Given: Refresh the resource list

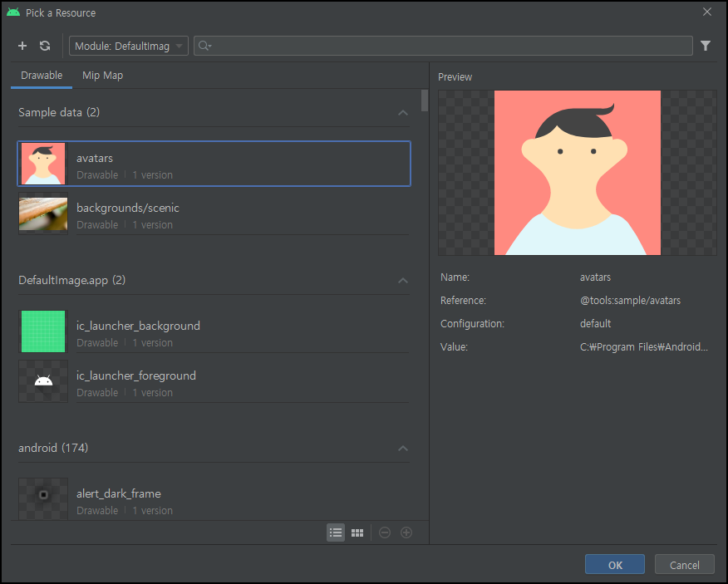Looking at the screenshot, I should point(45,46).
